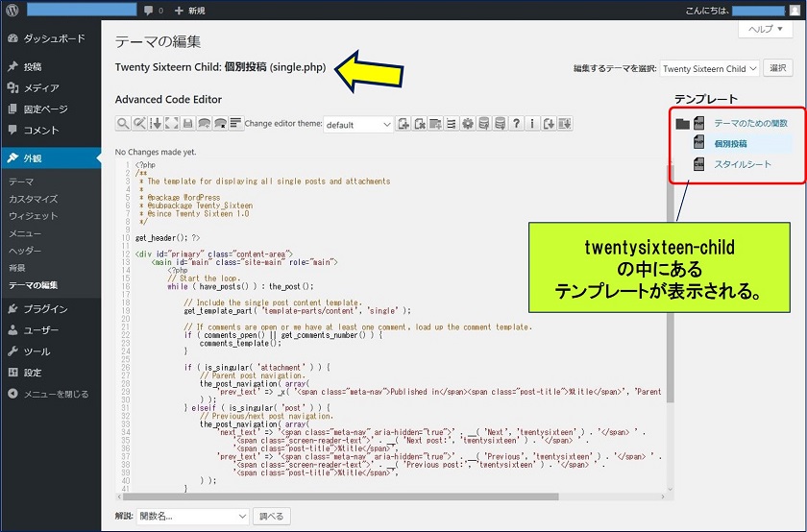This screenshot has width=807, height=532.
Task: Click the last download theme icon
Action: point(565,124)
